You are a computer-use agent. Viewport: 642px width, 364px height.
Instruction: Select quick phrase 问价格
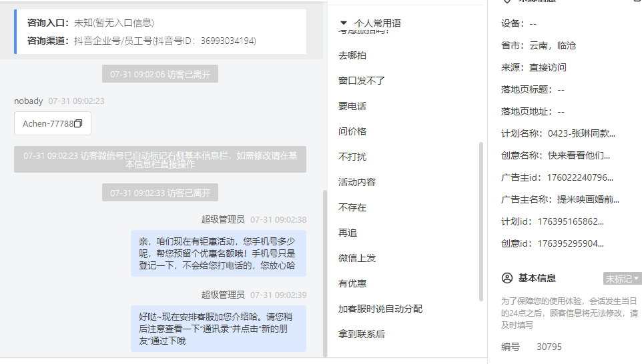352,132
